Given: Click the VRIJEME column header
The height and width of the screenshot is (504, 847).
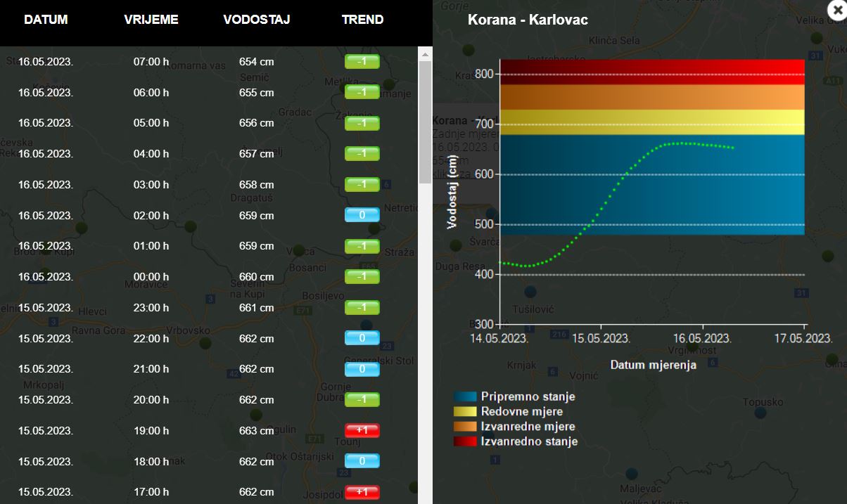Looking at the screenshot, I should 151,20.
